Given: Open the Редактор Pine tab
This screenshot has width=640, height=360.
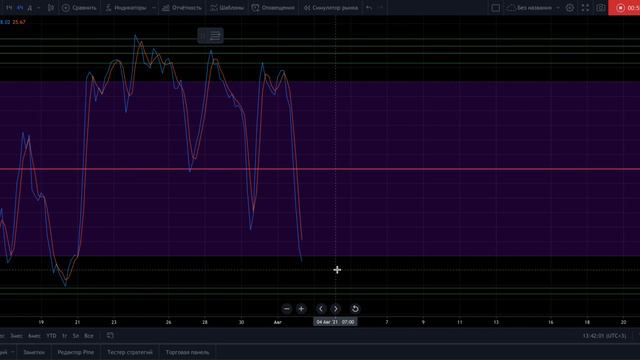Looking at the screenshot, I should [x=76, y=352].
